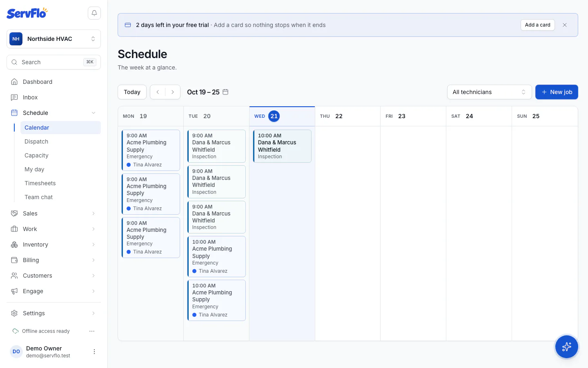
Task: Click the Inventory boxes icon
Action: tap(14, 245)
